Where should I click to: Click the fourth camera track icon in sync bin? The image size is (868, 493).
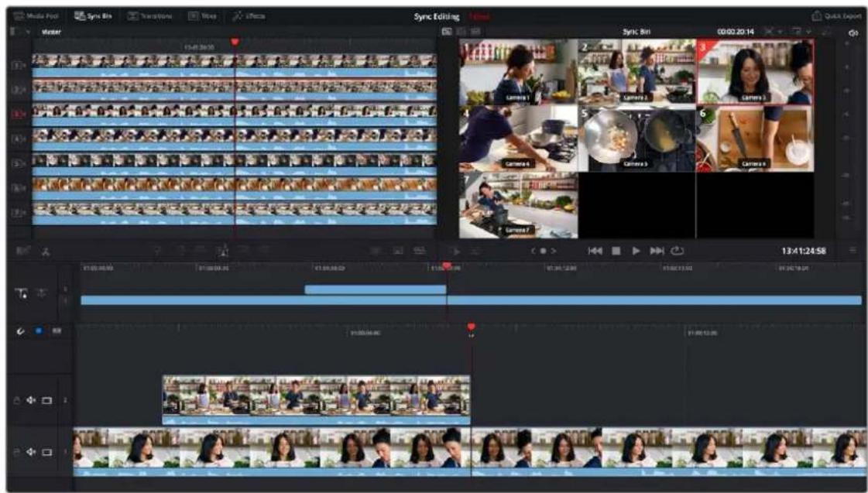pos(19,139)
